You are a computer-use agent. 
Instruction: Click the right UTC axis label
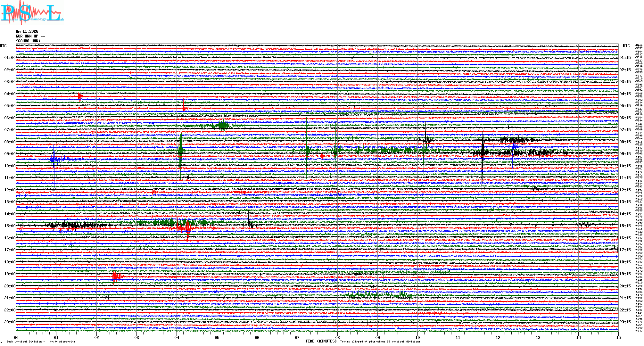click(x=626, y=46)
